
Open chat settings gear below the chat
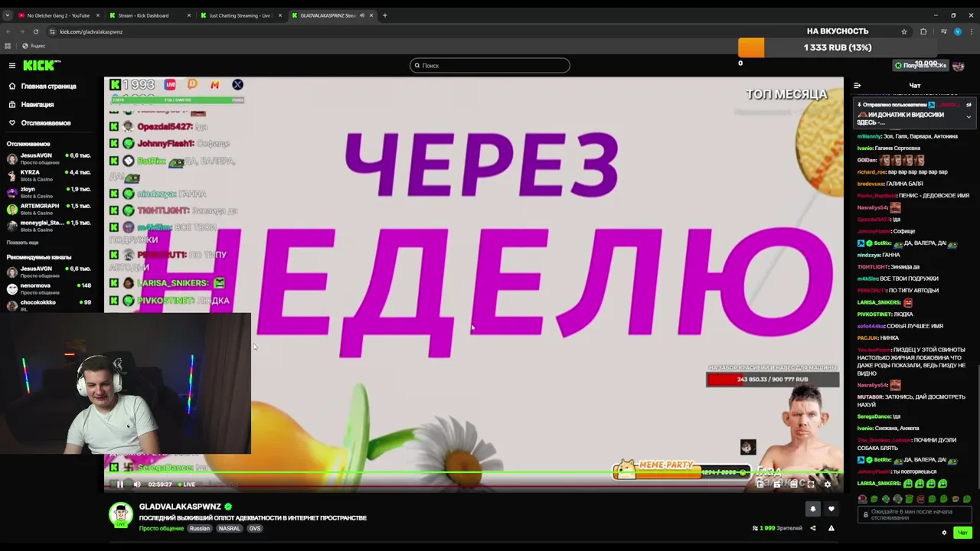(944, 533)
